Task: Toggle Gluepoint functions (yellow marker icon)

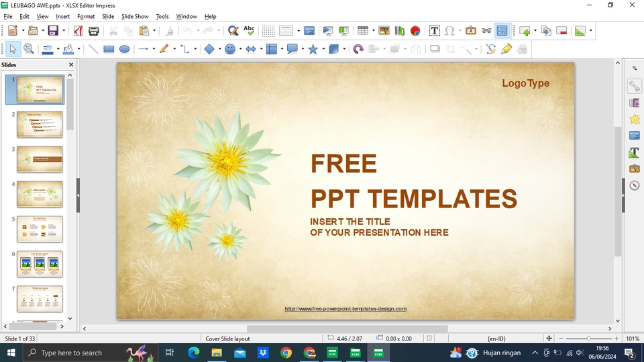Action: [506, 50]
